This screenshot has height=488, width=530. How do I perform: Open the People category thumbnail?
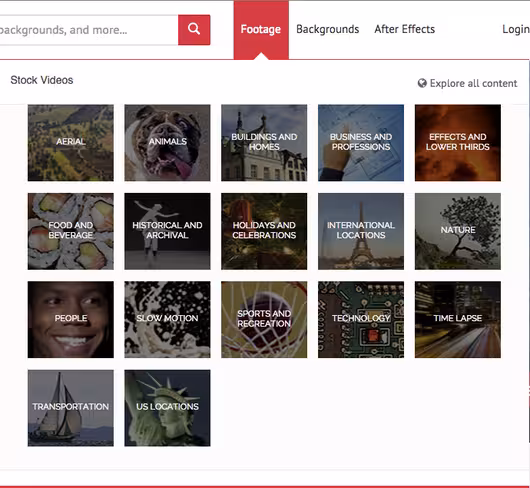(x=71, y=319)
